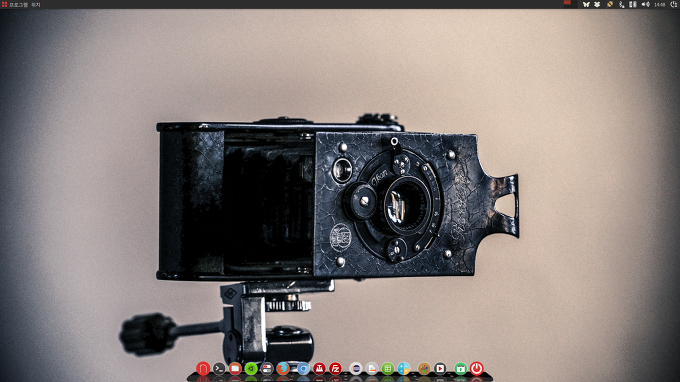Open the red arch icon in dock

(203, 369)
